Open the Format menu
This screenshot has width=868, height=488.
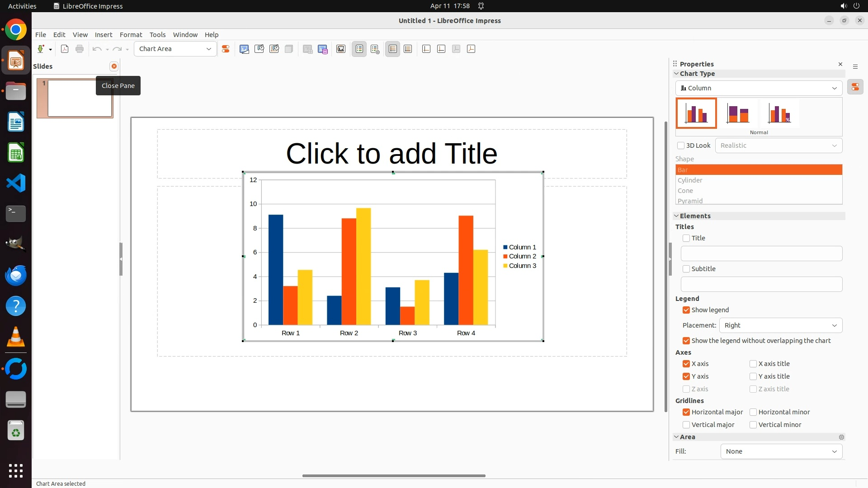[x=131, y=35]
